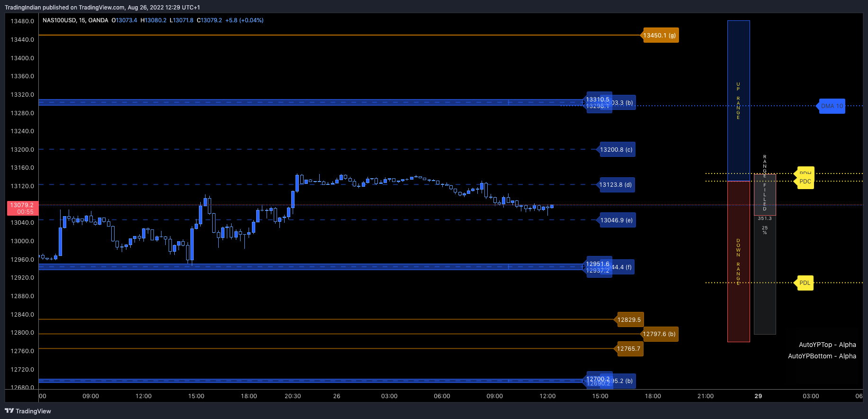This screenshot has width=868, height=419.
Task: Select the PDC yellow label
Action: point(805,182)
